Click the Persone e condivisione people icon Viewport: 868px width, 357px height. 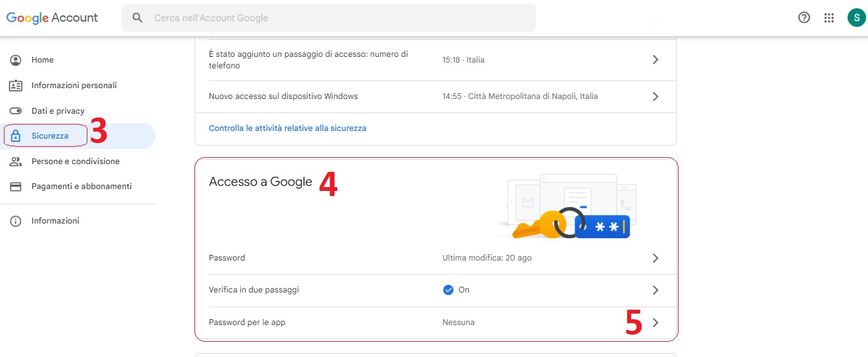[x=16, y=162]
